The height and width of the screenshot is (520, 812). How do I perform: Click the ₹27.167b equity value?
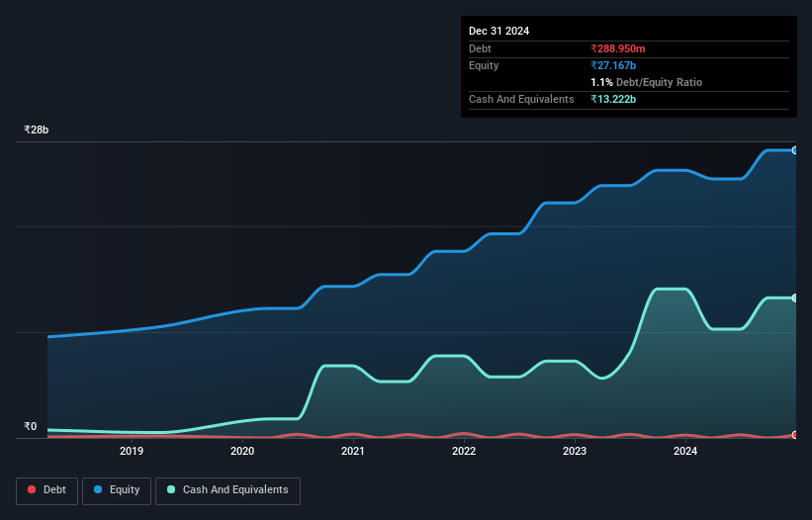click(x=613, y=65)
